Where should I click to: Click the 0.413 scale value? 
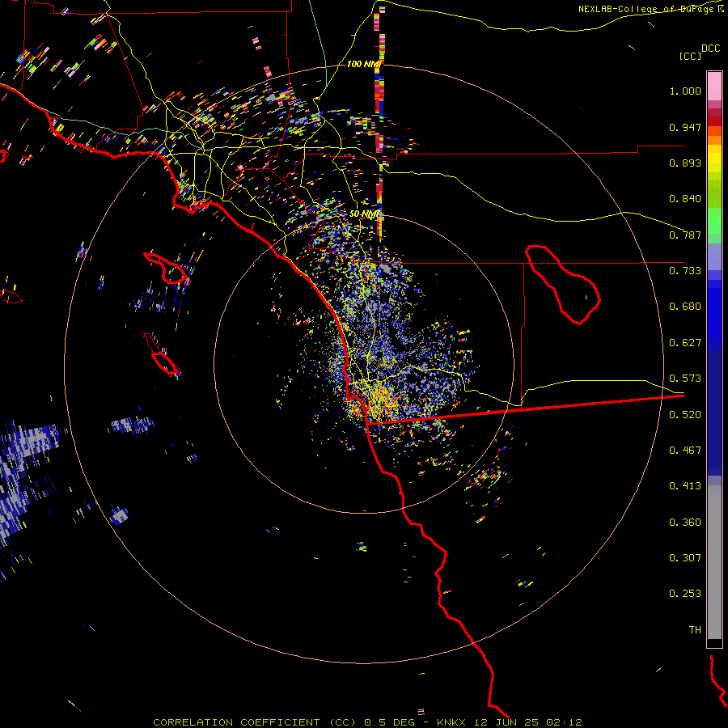[x=685, y=486]
